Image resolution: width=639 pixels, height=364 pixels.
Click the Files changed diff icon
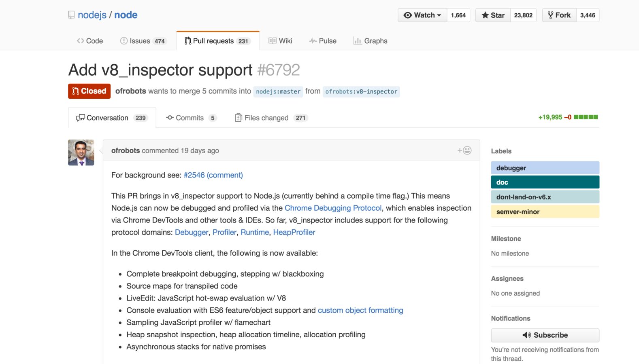(x=239, y=118)
